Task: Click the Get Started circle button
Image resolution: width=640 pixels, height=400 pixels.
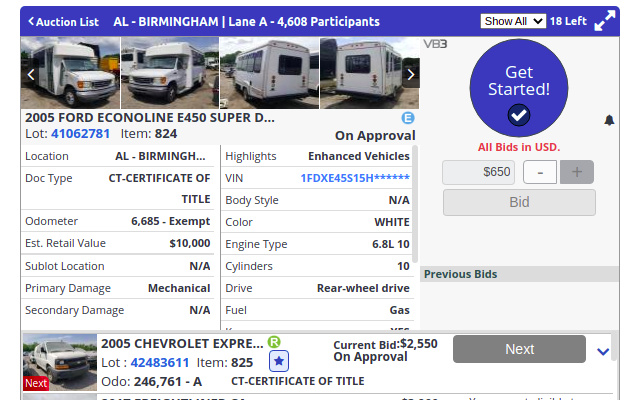Action: [x=518, y=89]
